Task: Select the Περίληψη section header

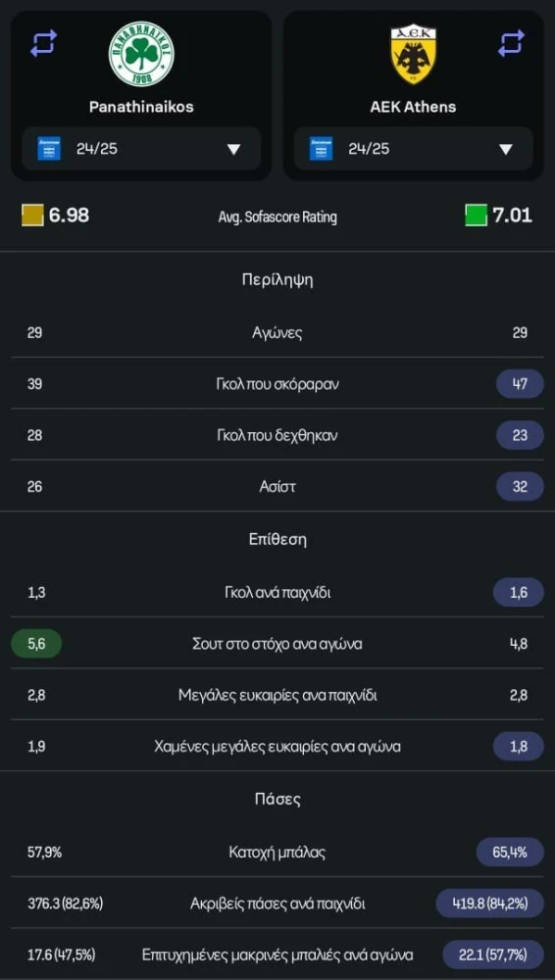Action: (x=277, y=280)
